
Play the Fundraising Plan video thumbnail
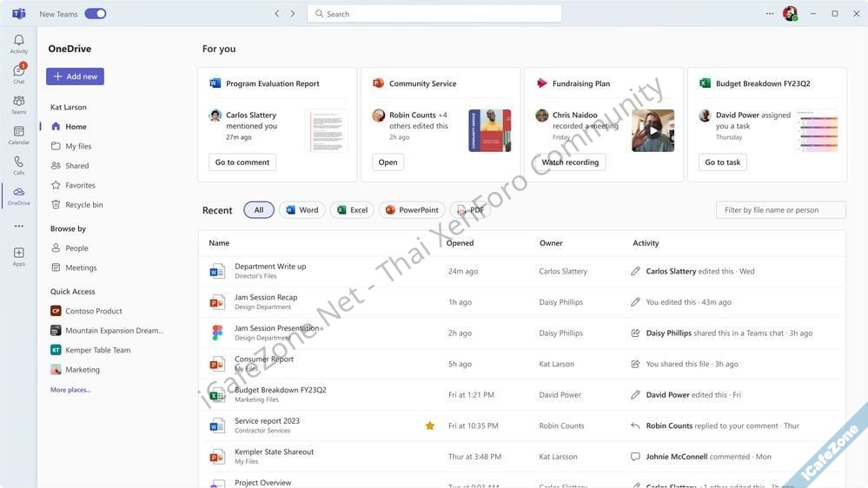click(x=653, y=131)
